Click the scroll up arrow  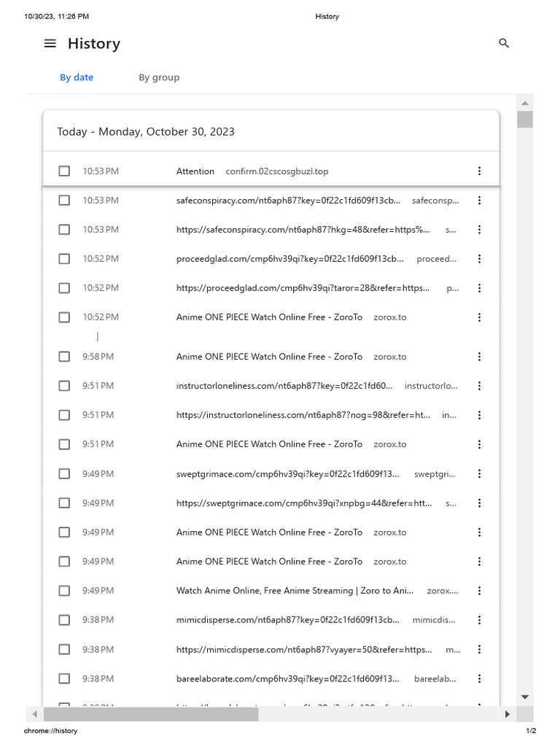click(525, 103)
